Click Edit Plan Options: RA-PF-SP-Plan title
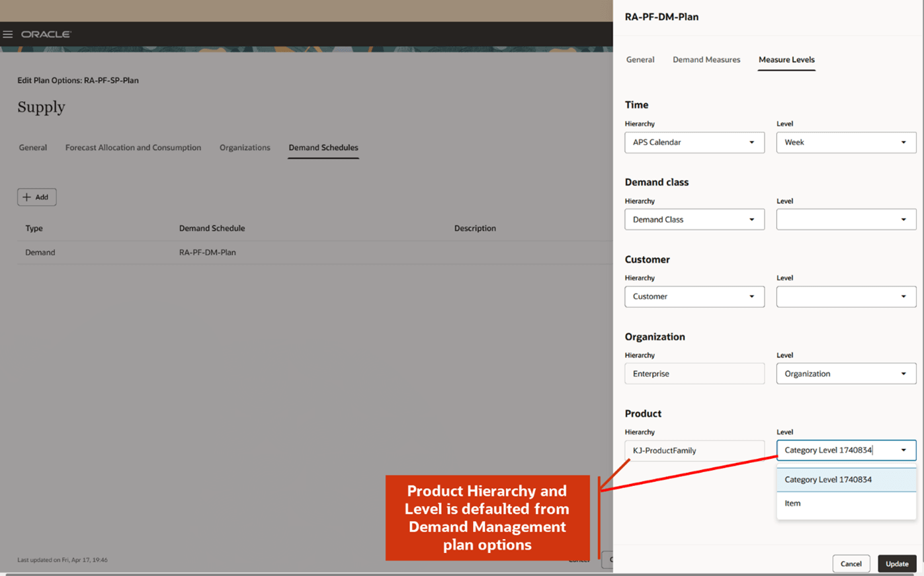This screenshot has width=924, height=576. 78,81
